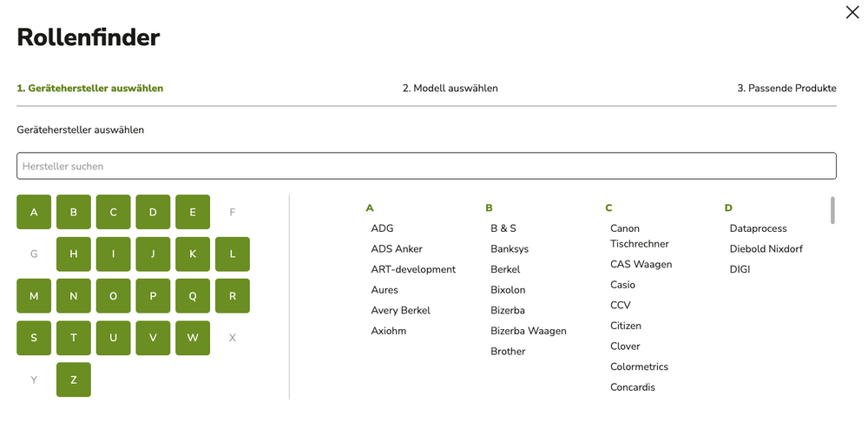Select Canon Tischrechner manufacturer
The height and width of the screenshot is (429, 868).
[639, 236]
